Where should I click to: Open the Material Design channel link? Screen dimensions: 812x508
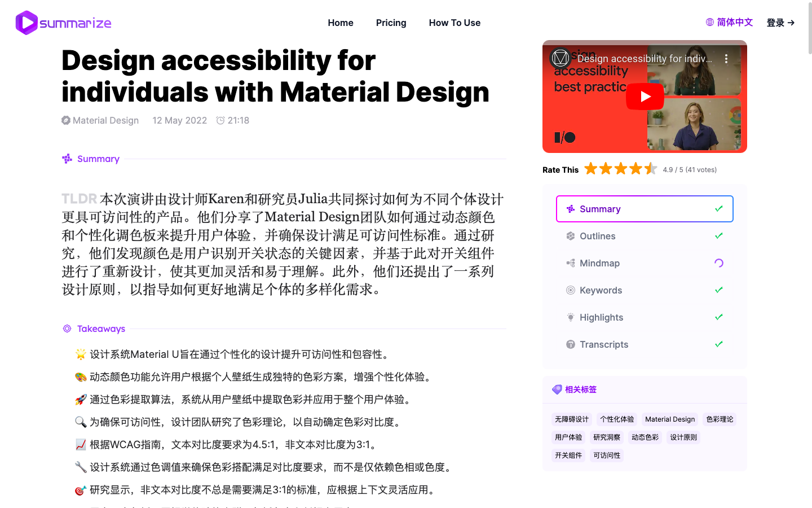pyautogui.click(x=100, y=120)
